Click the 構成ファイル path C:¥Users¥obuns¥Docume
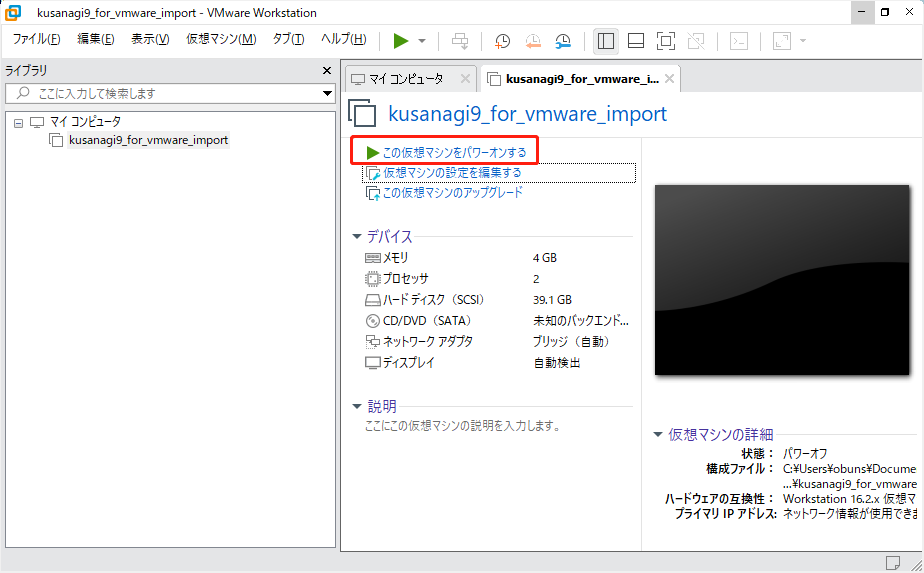 (x=849, y=469)
